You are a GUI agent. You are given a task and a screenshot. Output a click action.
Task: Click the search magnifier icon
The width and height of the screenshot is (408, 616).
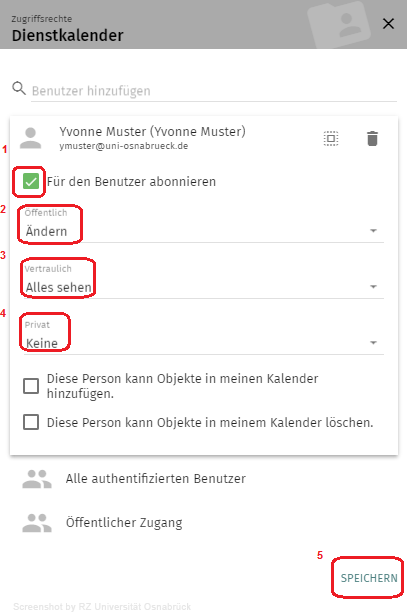click(x=19, y=88)
